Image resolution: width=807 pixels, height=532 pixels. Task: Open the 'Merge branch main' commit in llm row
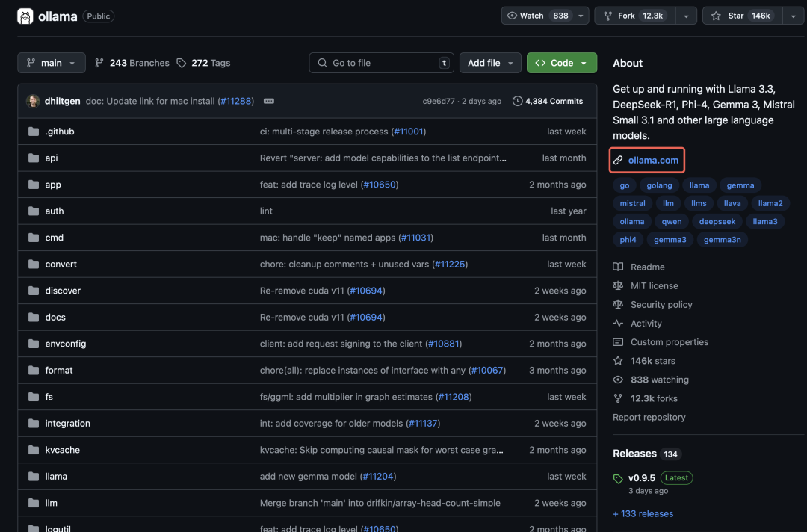pyautogui.click(x=380, y=503)
